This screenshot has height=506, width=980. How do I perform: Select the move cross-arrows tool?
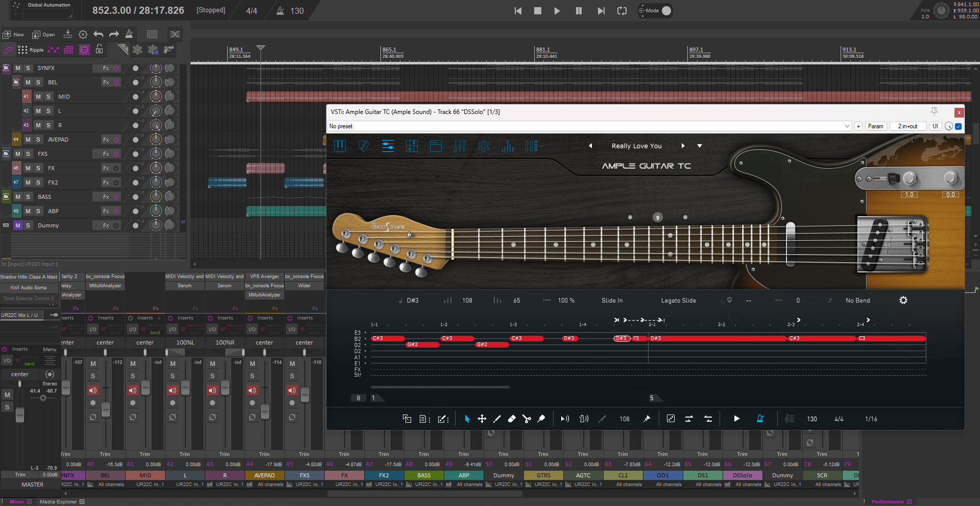(482, 419)
